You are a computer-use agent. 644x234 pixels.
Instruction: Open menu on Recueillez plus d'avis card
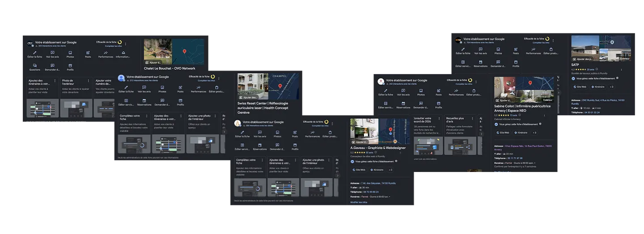pos(473,119)
